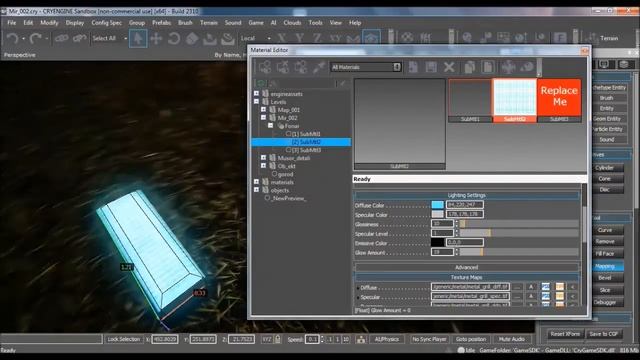Toggle the XYZ lock icon in status bar

pyautogui.click(x=278, y=339)
